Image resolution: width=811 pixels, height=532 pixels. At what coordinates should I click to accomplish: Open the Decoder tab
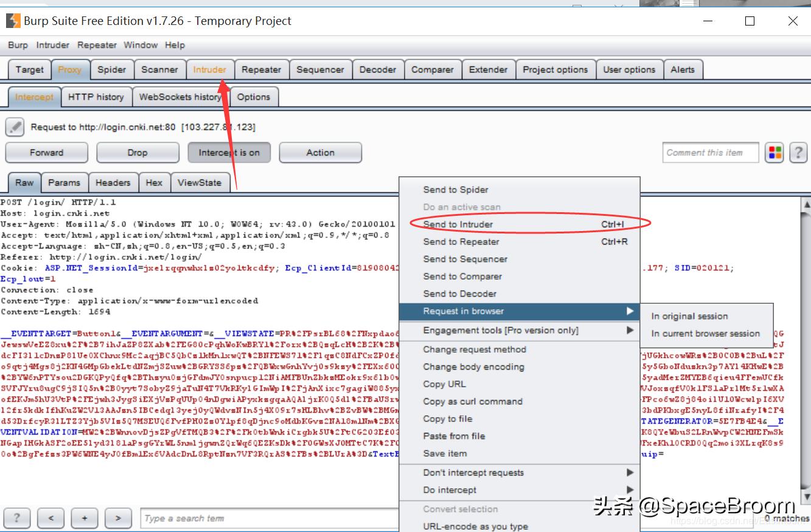click(x=378, y=69)
